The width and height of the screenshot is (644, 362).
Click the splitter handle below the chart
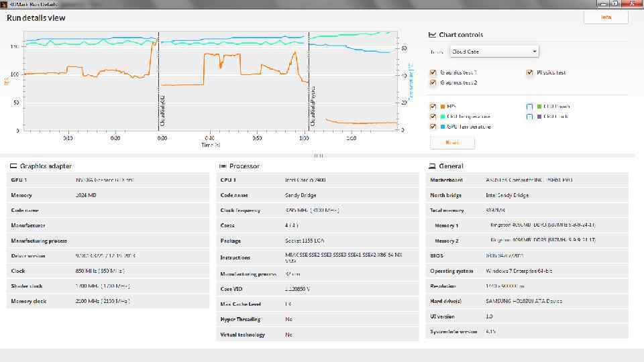point(318,156)
